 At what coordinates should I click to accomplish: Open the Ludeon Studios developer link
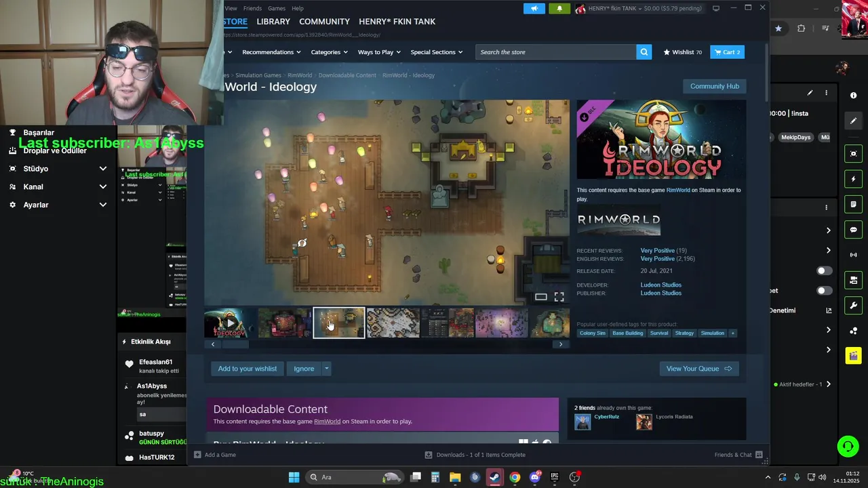click(x=660, y=285)
